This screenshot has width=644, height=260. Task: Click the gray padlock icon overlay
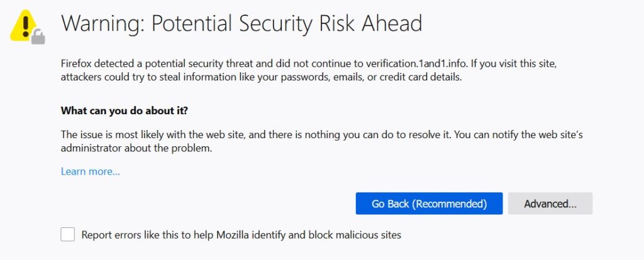(x=38, y=37)
